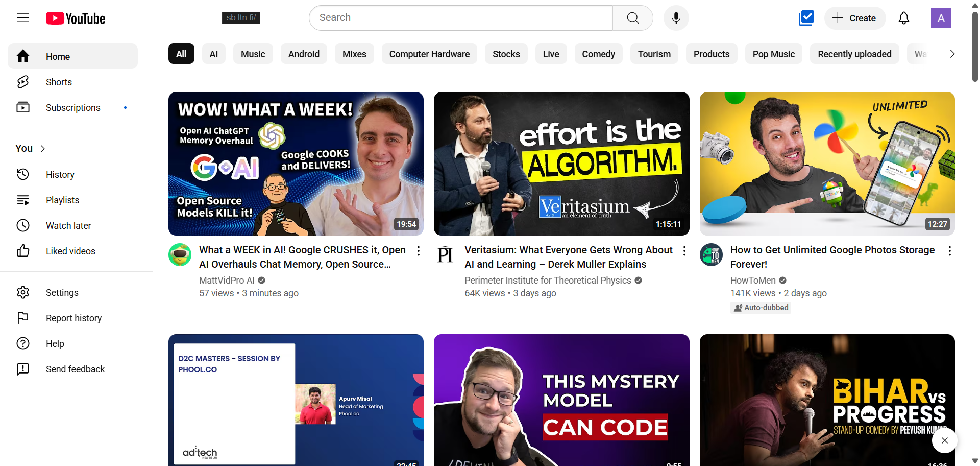
Task: Open the blue checkmark extension icon
Action: (806, 18)
